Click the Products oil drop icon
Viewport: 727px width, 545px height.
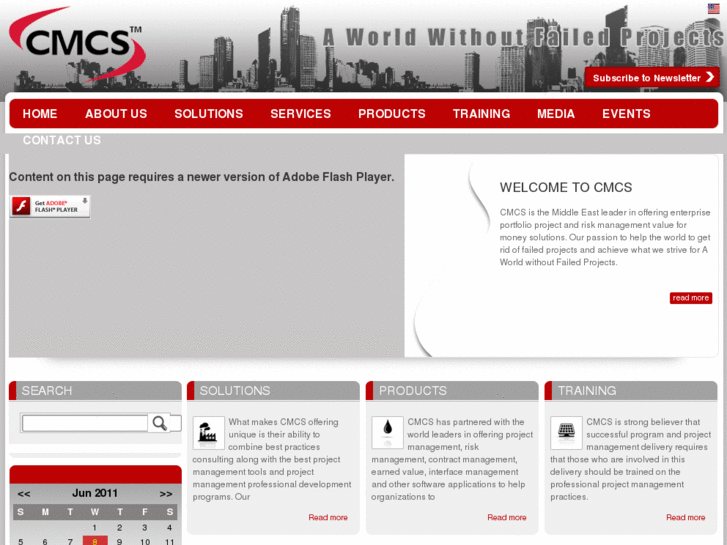[x=387, y=432]
